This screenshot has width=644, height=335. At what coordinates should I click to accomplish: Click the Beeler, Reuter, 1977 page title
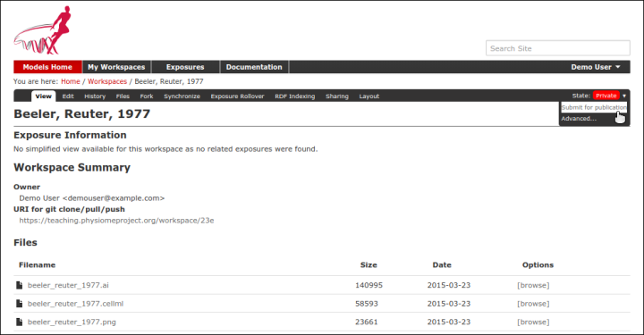pyautogui.click(x=82, y=114)
